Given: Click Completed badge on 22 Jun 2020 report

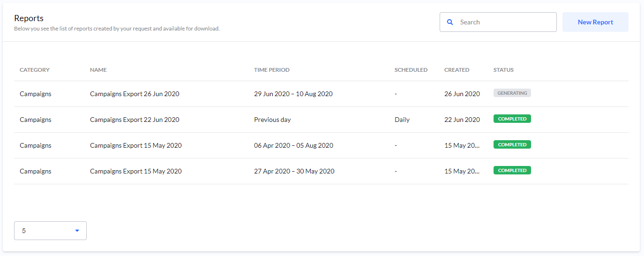Looking at the screenshot, I should point(512,119).
